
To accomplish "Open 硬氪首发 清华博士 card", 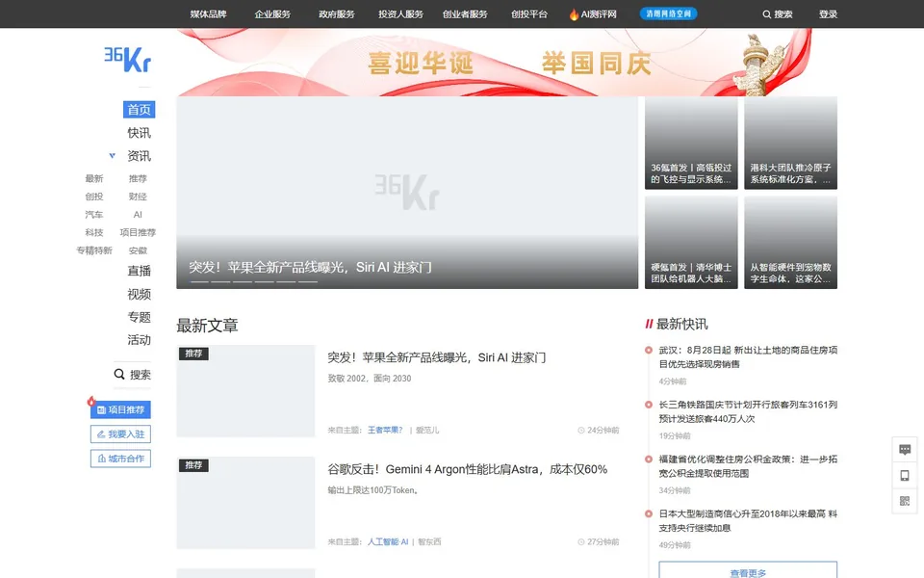I will [x=691, y=243].
